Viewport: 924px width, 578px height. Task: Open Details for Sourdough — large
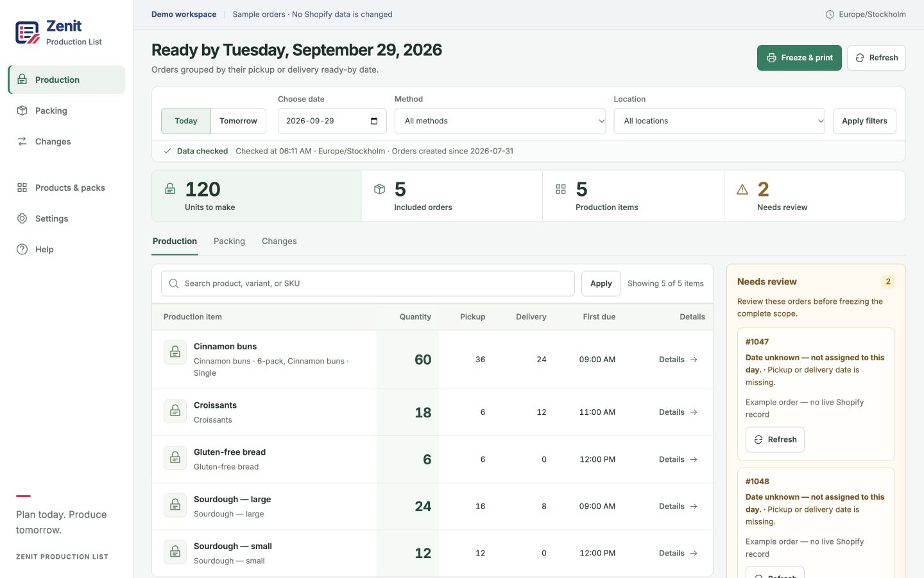(x=678, y=506)
